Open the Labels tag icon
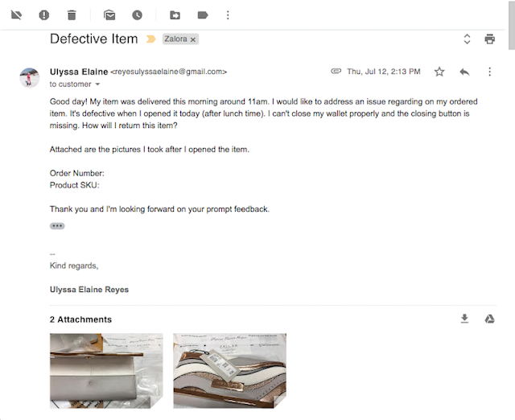The image size is (515, 420). pyautogui.click(x=203, y=14)
